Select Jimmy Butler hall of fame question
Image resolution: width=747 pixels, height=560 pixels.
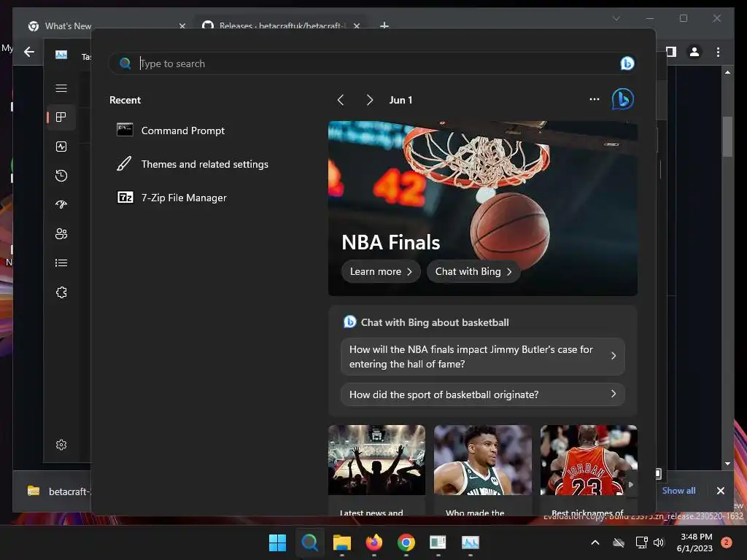point(483,357)
